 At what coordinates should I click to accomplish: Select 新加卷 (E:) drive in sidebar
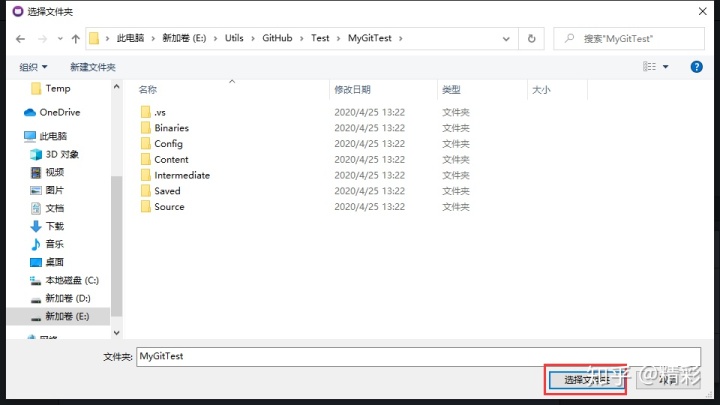point(59,316)
